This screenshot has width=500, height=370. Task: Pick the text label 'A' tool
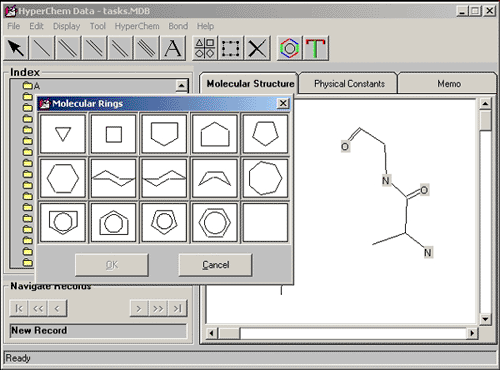[x=173, y=48]
